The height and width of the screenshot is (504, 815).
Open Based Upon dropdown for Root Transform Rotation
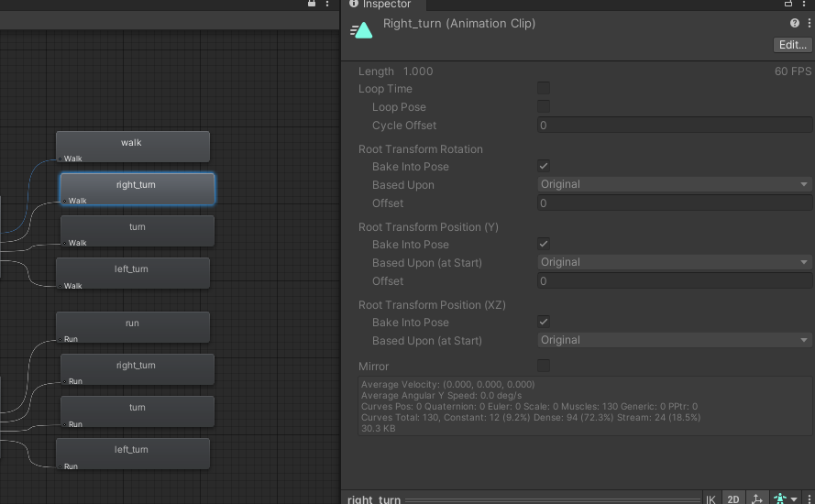675,184
